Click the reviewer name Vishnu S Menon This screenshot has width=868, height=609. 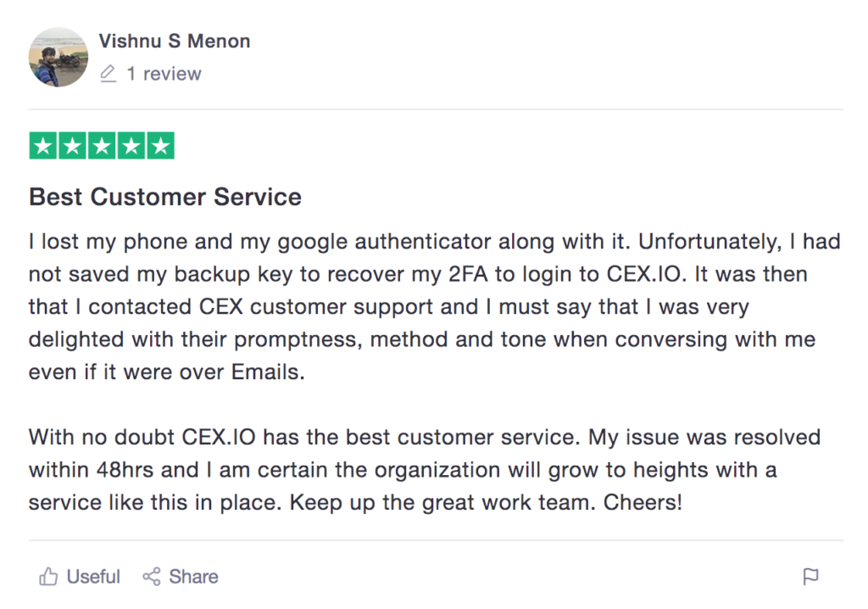(x=175, y=41)
